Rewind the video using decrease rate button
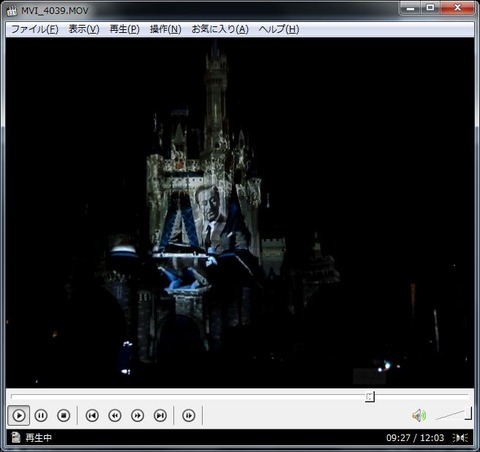The image size is (480, 452). coord(115,415)
